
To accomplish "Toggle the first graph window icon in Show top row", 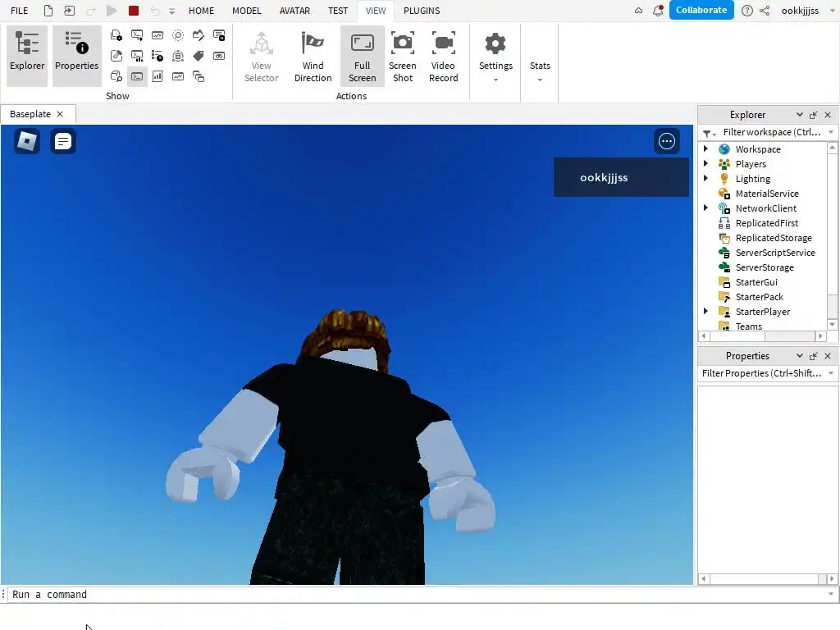I will (157, 35).
